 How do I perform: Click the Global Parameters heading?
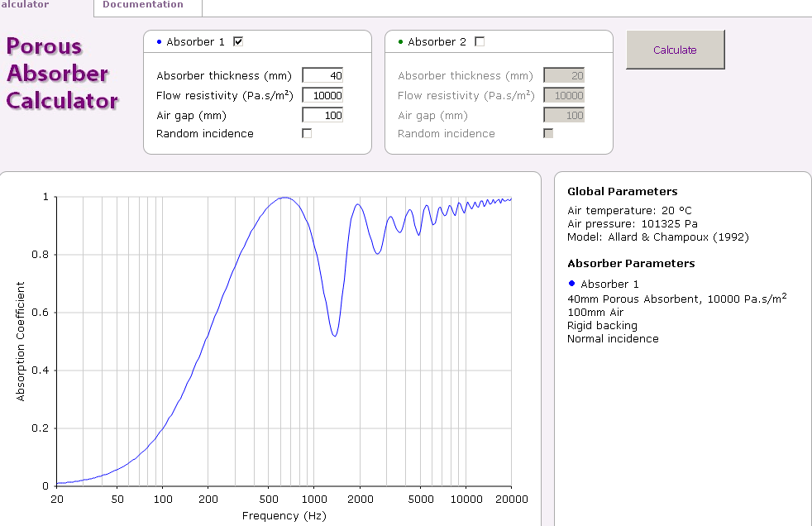tap(623, 192)
